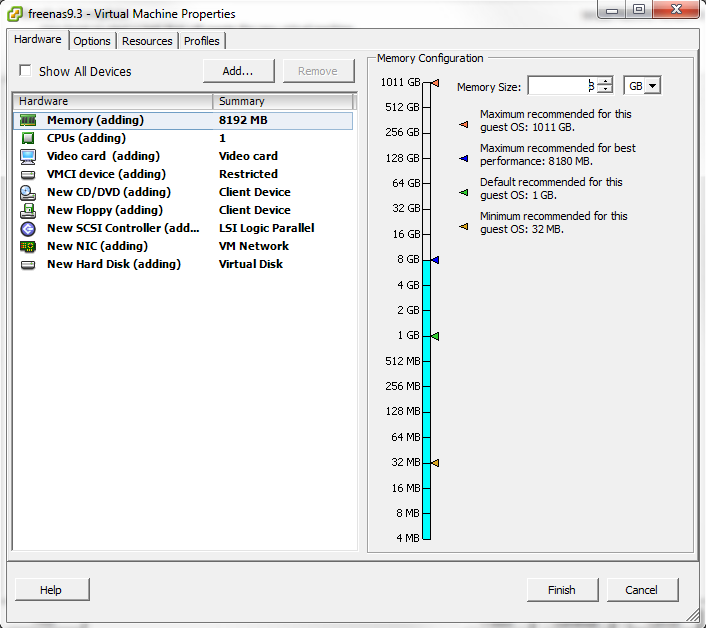Click the LSI Logic Parallel summary value
This screenshot has height=628, width=706.
(x=267, y=228)
